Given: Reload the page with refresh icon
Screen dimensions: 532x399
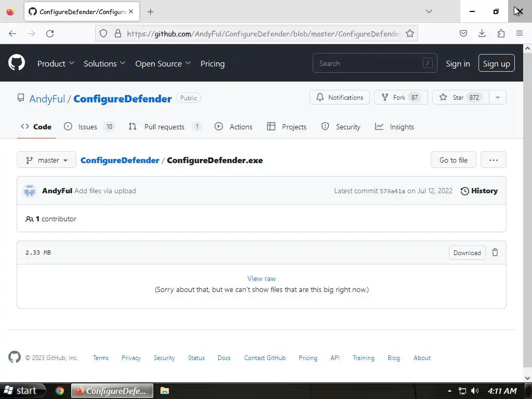Looking at the screenshot, I should [50, 33].
